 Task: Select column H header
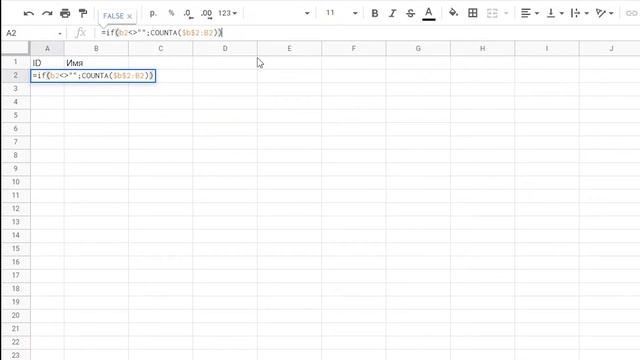[x=482, y=49]
